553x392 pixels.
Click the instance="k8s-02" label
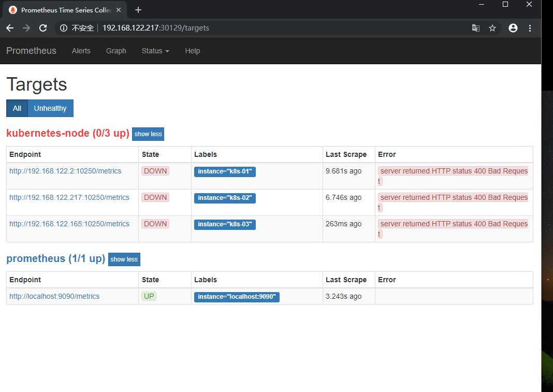click(225, 198)
